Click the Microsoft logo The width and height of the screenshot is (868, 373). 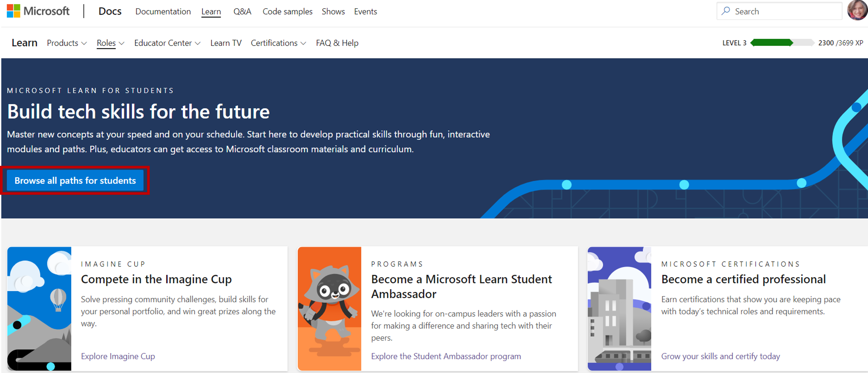click(x=38, y=11)
